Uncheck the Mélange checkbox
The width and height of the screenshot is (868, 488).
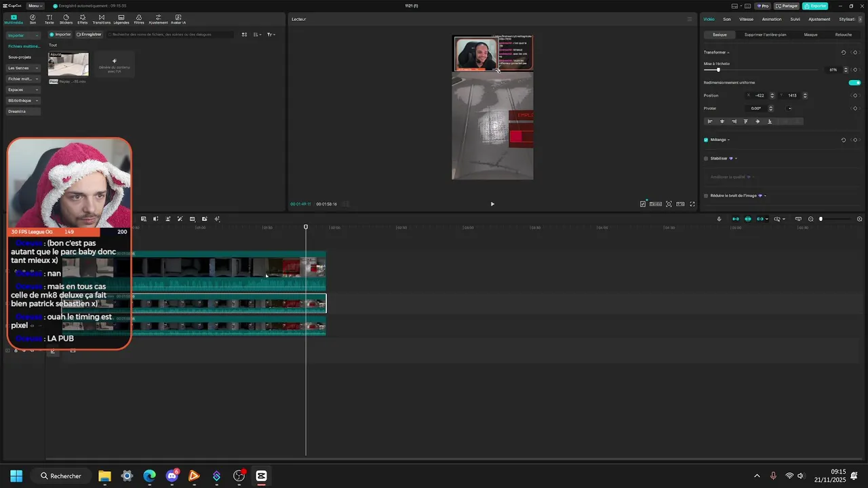[x=706, y=140]
